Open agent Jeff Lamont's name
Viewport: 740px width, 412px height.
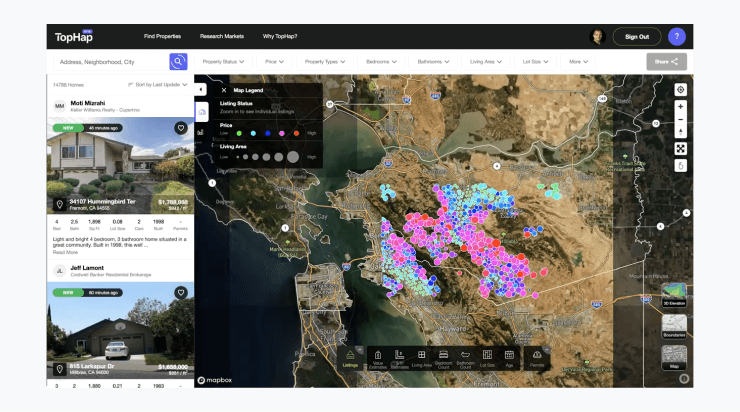coord(87,268)
